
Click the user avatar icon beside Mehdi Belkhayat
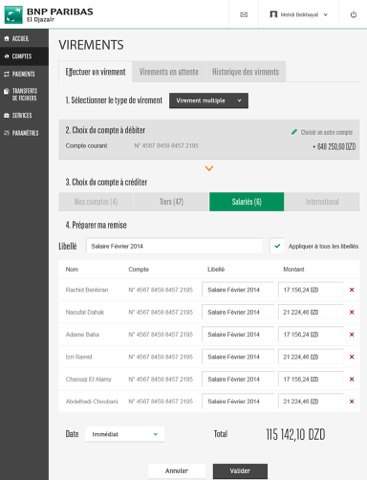(x=273, y=14)
